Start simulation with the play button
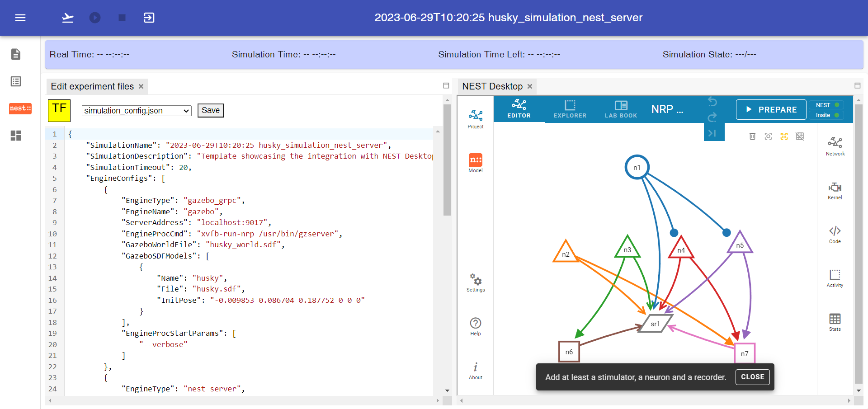Viewport: 868px width, 409px height. [95, 18]
